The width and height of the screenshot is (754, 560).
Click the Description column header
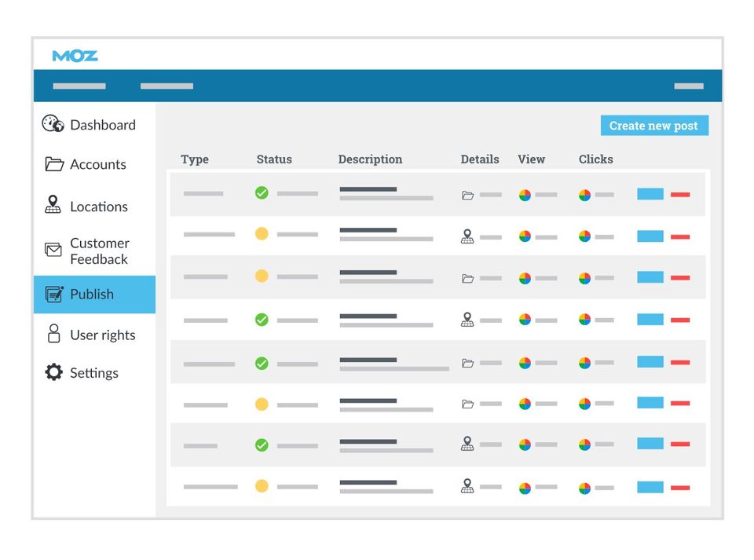point(370,159)
